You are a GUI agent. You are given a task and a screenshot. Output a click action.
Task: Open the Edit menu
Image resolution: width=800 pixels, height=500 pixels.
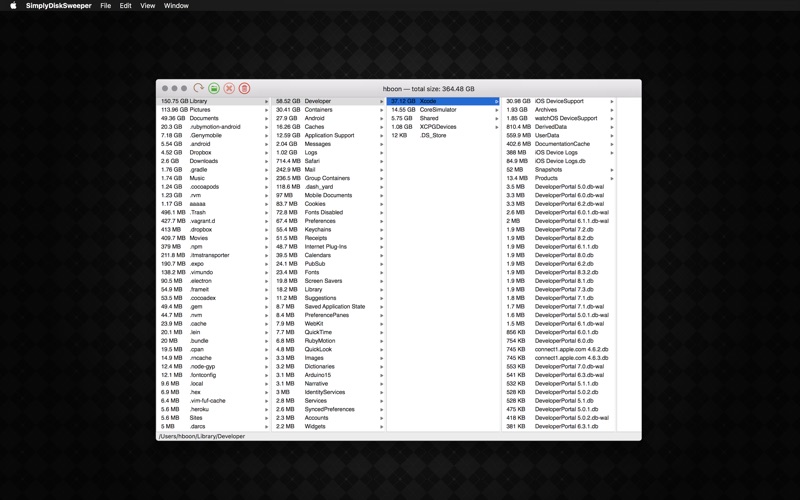coord(126,6)
